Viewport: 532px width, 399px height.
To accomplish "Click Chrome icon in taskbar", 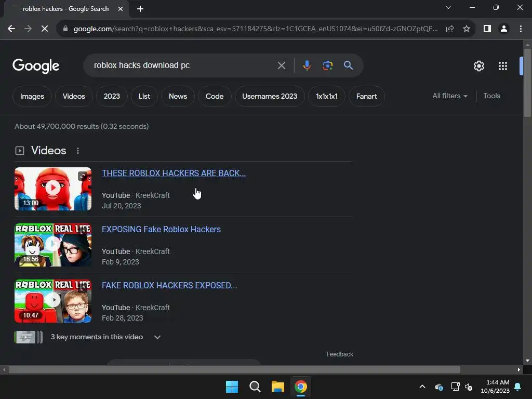I will pos(300,387).
